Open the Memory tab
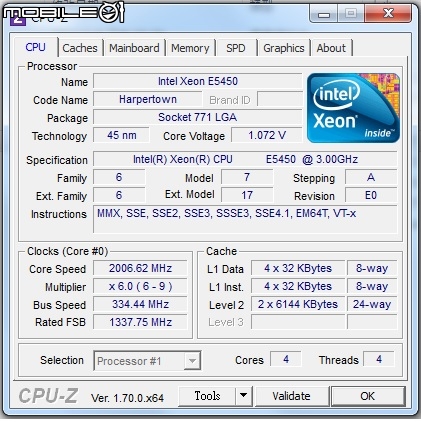 click(190, 48)
